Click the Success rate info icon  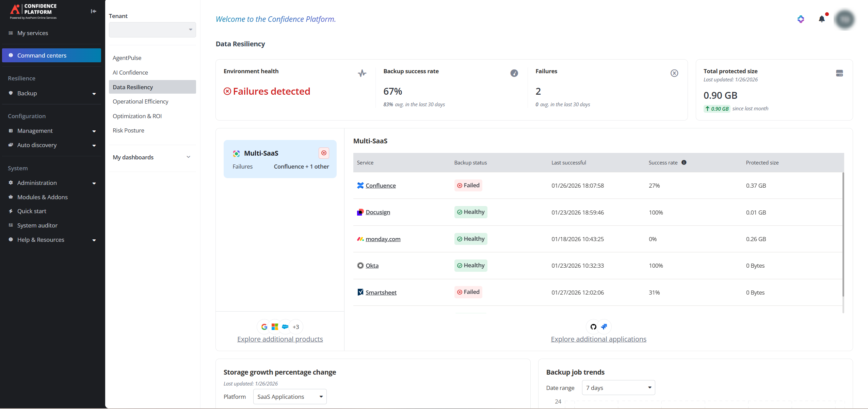point(684,162)
